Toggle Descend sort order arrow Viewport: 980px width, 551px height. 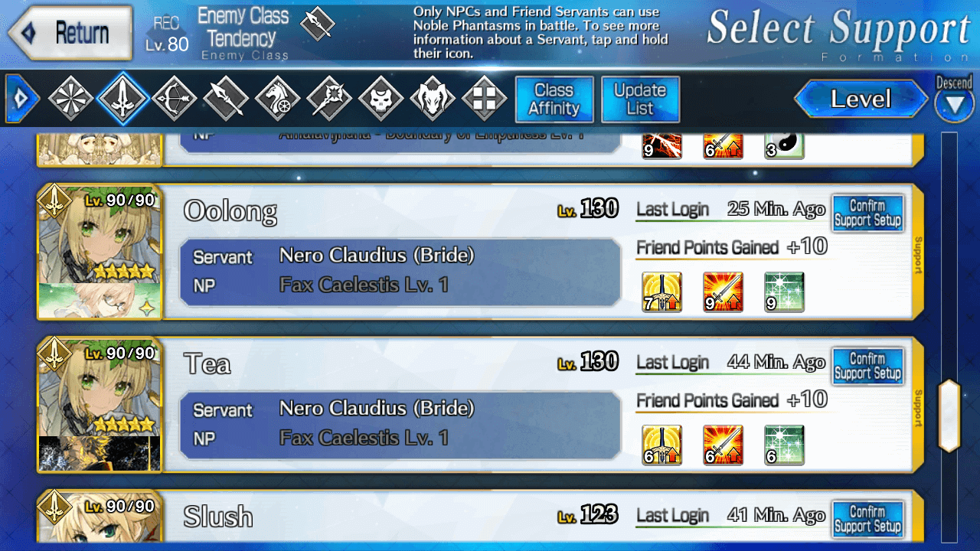click(x=954, y=105)
